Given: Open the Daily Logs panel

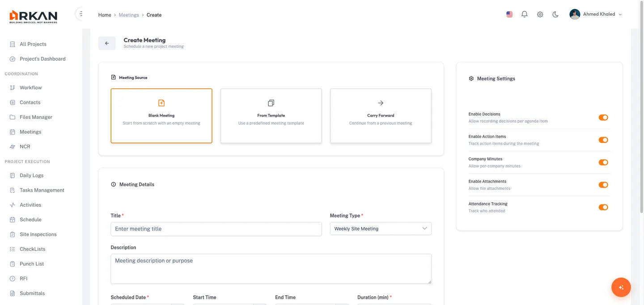Looking at the screenshot, I should click(x=31, y=175).
